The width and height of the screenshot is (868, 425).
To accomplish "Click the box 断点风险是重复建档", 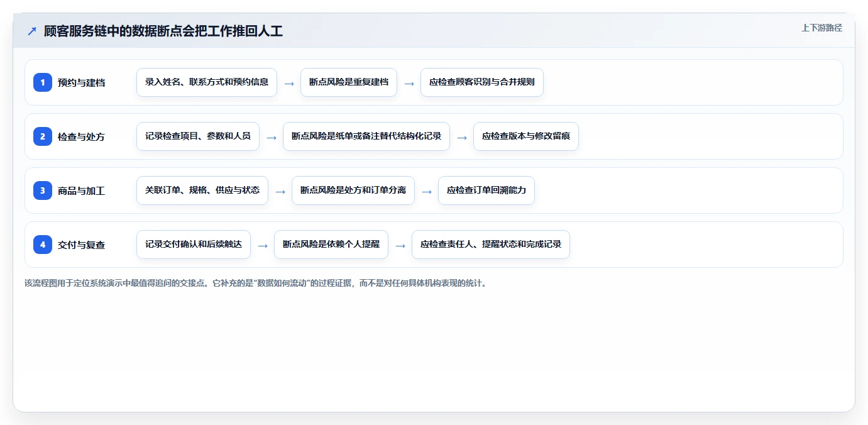I will (349, 82).
